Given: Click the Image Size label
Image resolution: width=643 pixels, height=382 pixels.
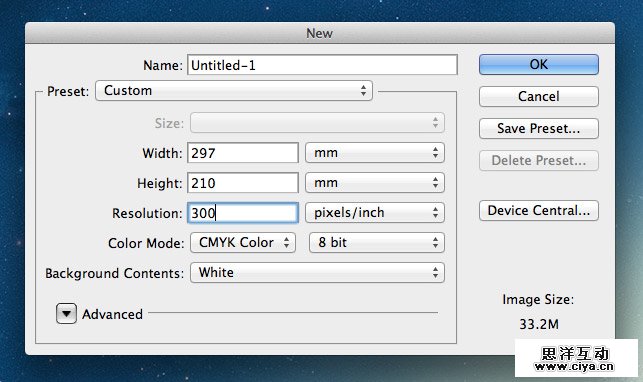Looking at the screenshot, I should (538, 300).
